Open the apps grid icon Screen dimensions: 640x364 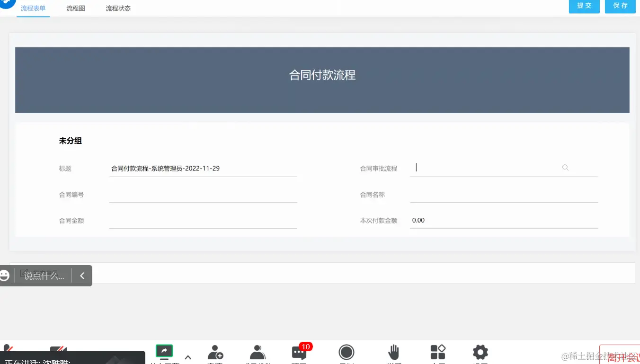[x=438, y=352]
